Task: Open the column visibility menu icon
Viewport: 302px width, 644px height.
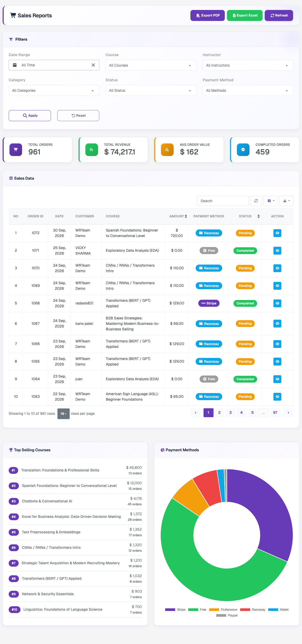Action: click(x=271, y=201)
